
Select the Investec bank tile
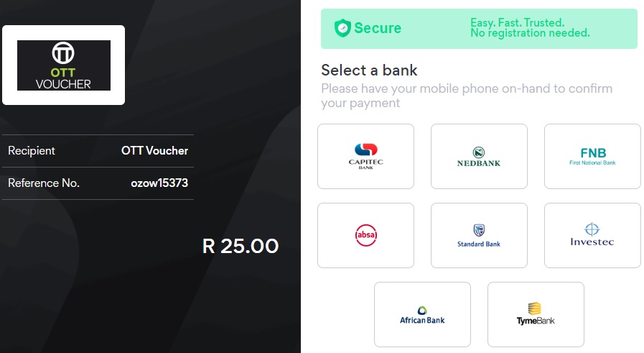tap(592, 235)
